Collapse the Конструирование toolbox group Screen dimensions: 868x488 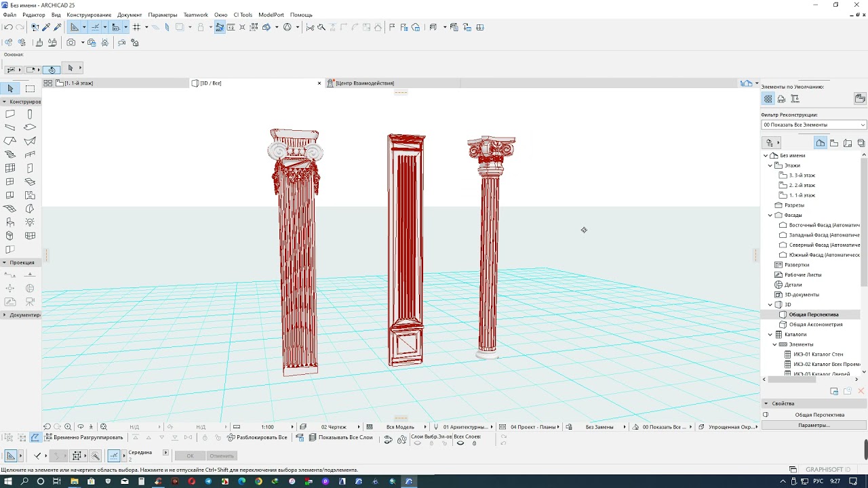point(4,102)
